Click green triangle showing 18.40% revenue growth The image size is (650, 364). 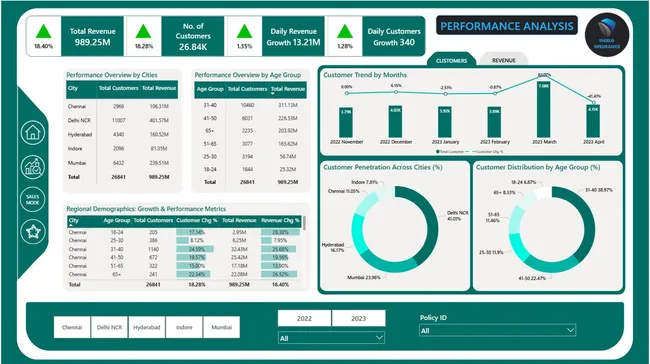[x=44, y=32]
